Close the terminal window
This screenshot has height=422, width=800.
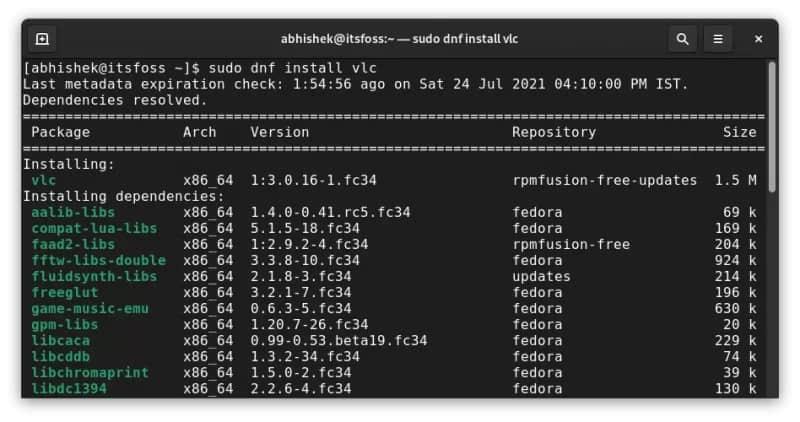758,39
